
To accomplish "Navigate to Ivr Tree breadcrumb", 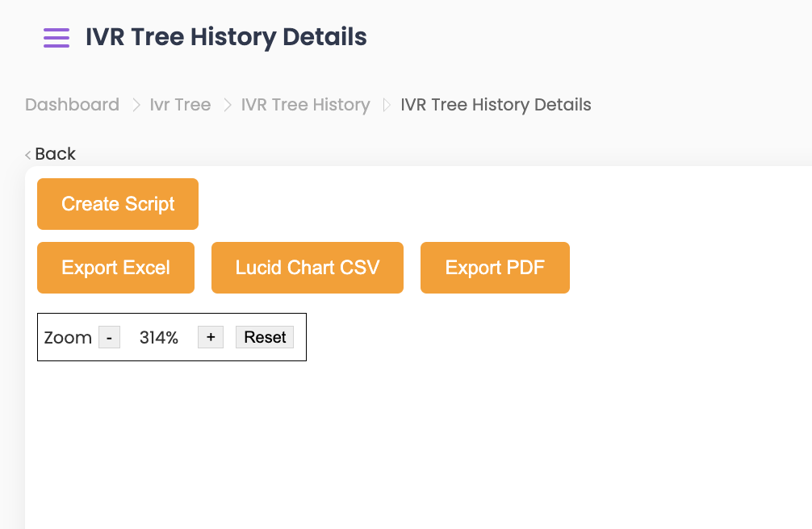I will (180, 105).
